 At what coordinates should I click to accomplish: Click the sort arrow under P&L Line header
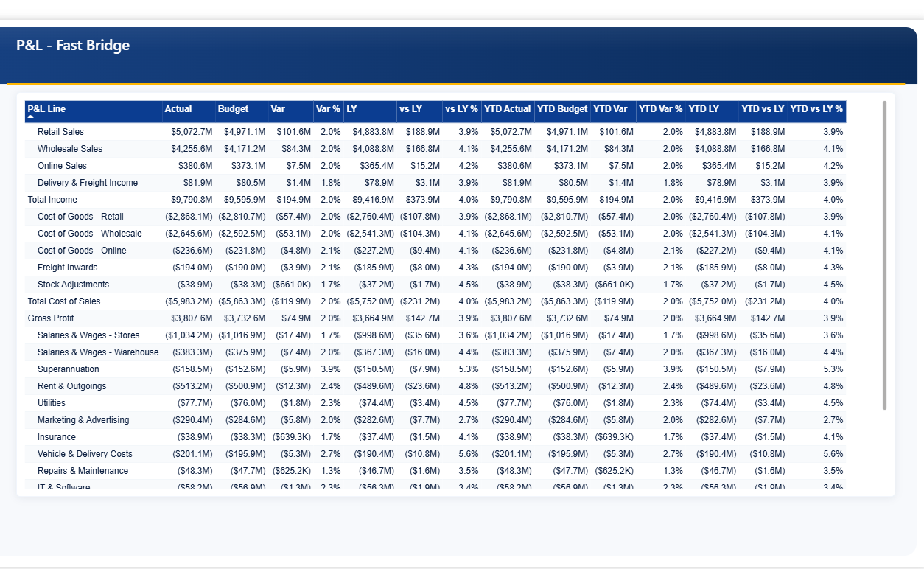tap(31, 117)
